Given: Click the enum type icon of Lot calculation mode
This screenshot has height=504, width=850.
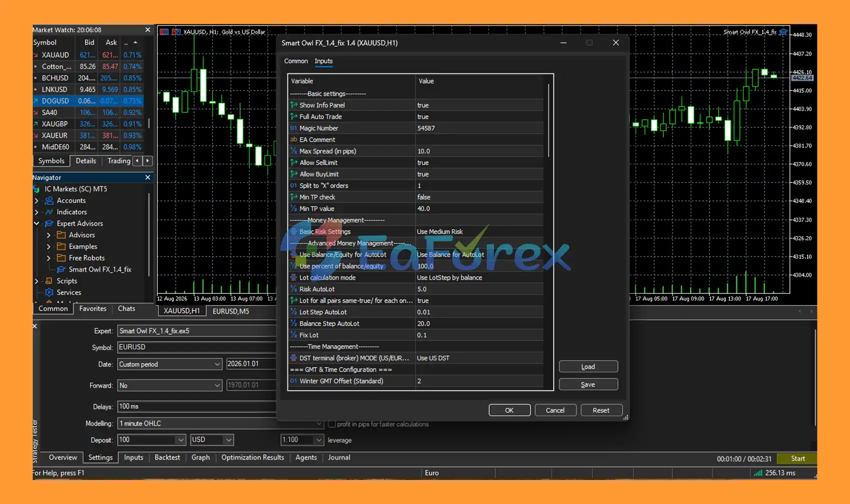Looking at the screenshot, I should coord(294,277).
